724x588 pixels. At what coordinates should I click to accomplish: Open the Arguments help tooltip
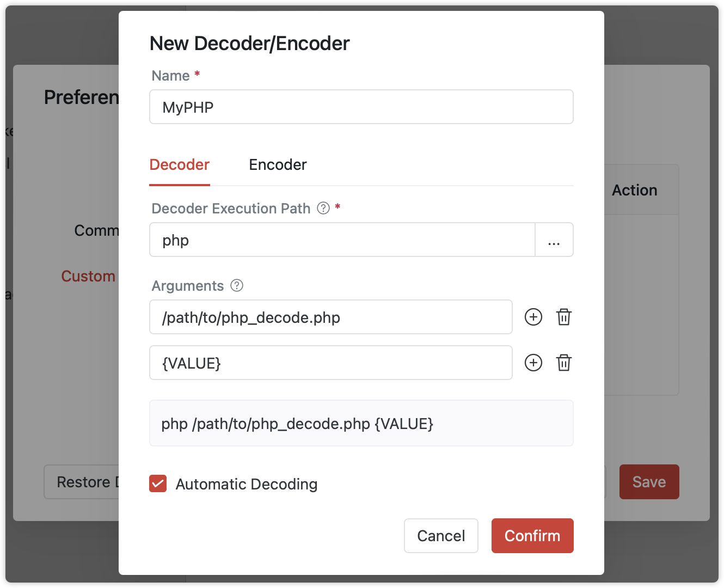click(236, 285)
